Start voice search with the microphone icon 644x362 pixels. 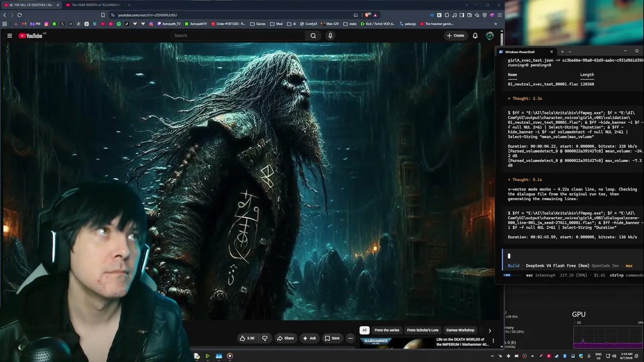point(330,36)
